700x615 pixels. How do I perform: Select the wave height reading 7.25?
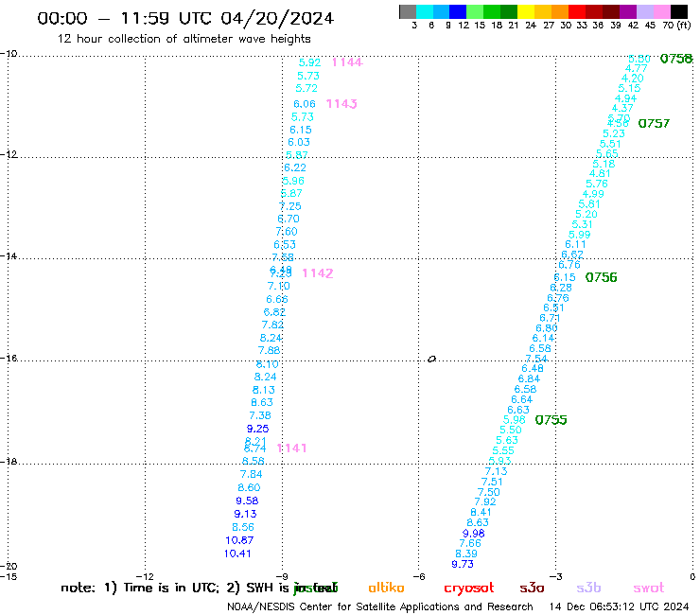290,206
